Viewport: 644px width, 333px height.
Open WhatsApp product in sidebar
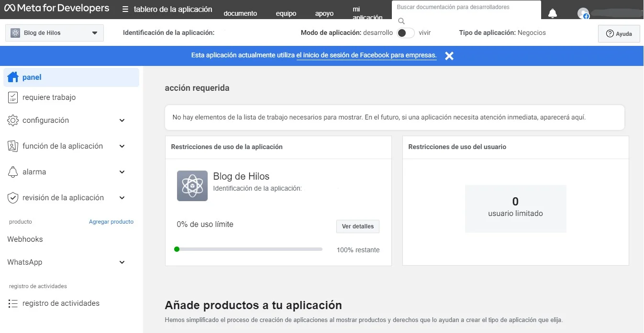tap(25, 262)
